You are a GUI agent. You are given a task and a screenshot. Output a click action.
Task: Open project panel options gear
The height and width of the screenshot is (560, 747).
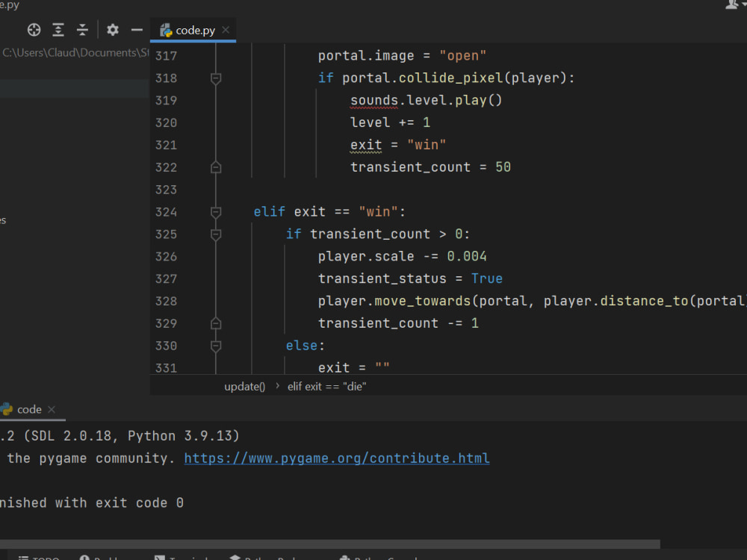pos(113,30)
